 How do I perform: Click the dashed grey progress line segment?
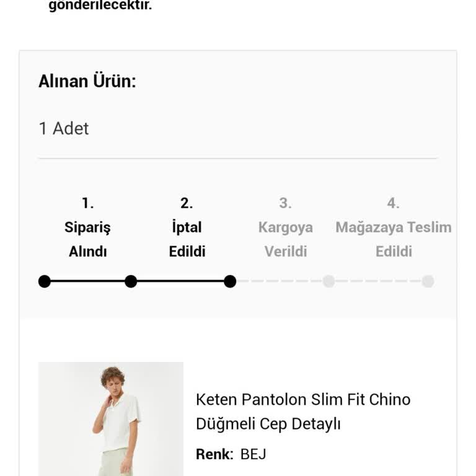click(279, 281)
